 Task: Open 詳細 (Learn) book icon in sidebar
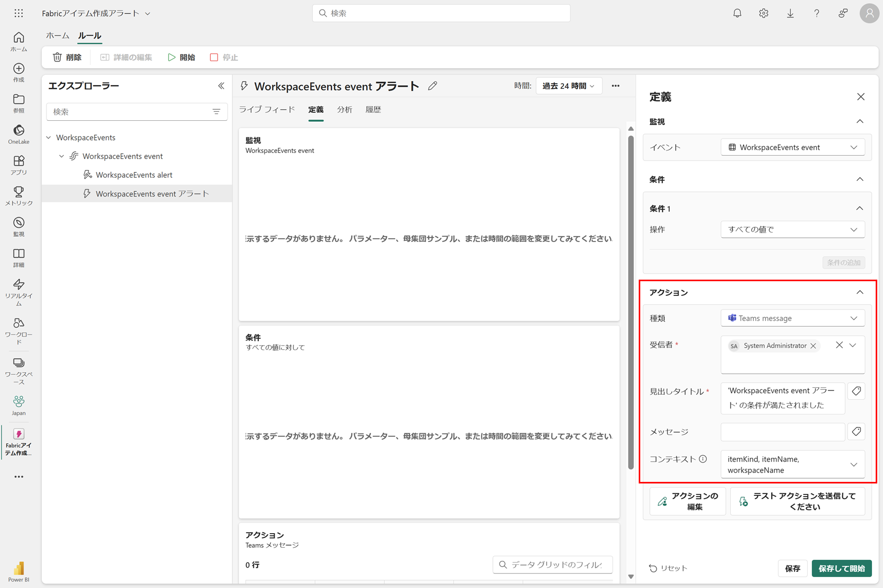(19, 258)
